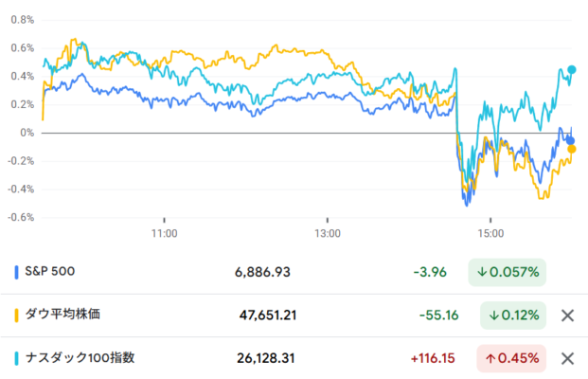The height and width of the screenshot is (379, 588).
Task: Click the Nasdaq change value +116.15
Action: 434,358
